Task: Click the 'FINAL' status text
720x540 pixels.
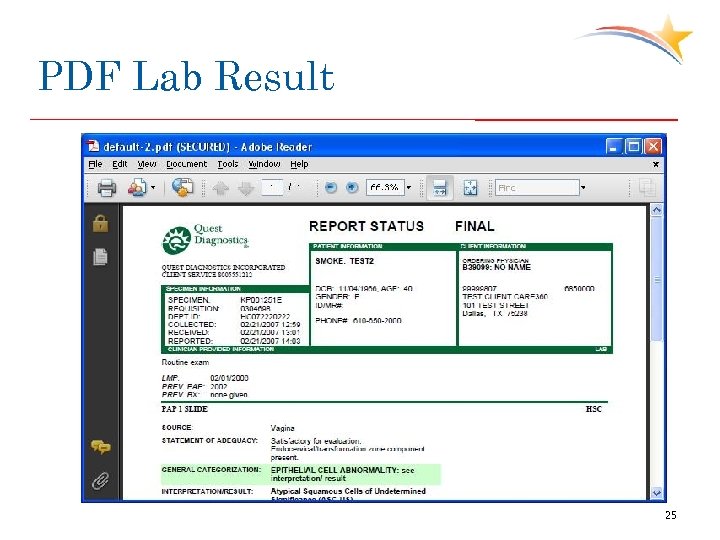Action: (x=475, y=226)
